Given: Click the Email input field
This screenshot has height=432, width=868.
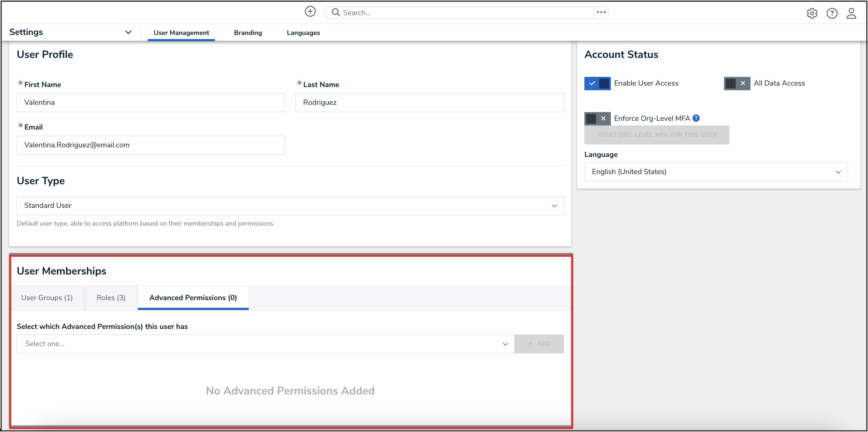Looking at the screenshot, I should pyautogui.click(x=151, y=145).
